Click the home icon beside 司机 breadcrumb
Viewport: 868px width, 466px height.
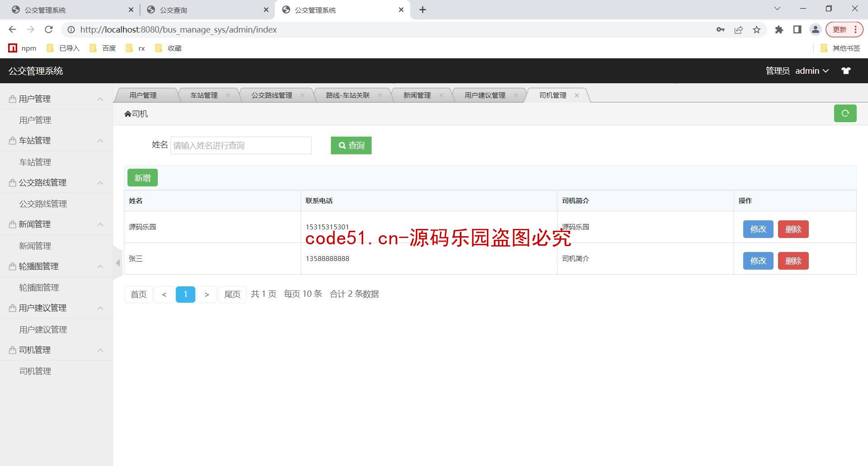coord(127,114)
